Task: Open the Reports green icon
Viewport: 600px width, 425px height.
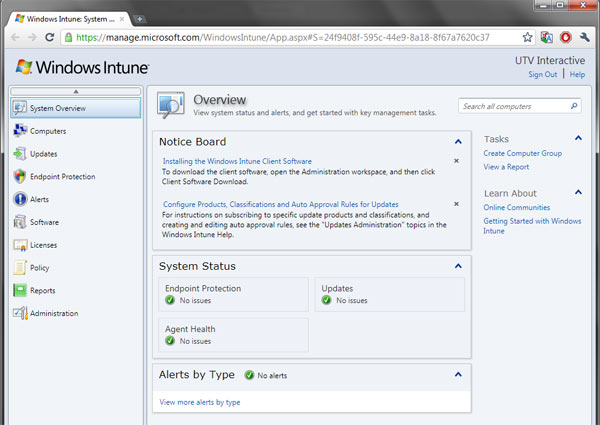Action: pos(20,290)
